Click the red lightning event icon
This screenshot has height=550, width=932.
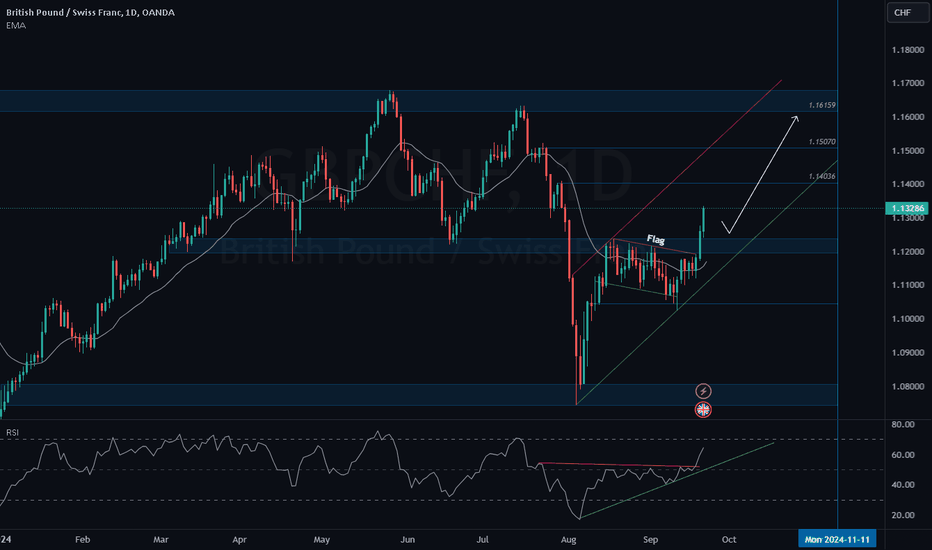click(x=703, y=391)
